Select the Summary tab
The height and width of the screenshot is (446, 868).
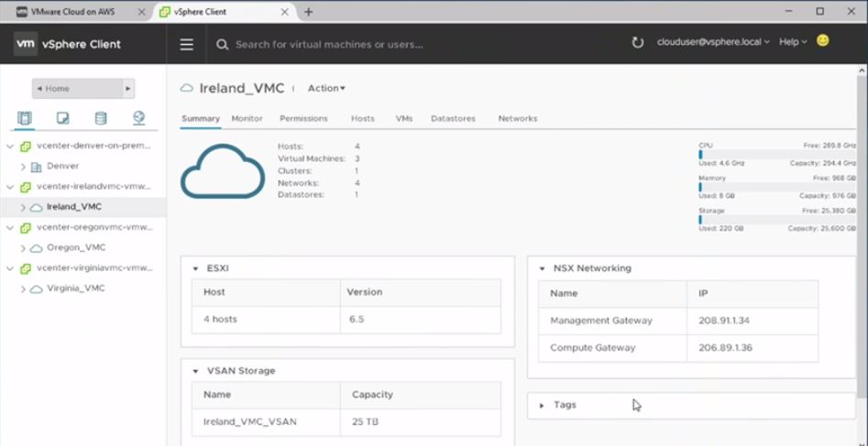click(x=201, y=118)
